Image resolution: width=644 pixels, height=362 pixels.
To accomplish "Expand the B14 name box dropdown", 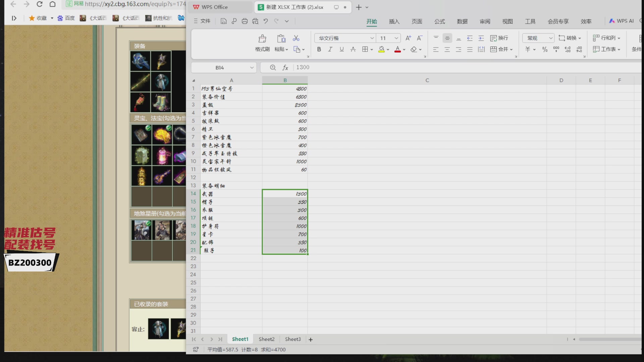I will click(x=252, y=68).
